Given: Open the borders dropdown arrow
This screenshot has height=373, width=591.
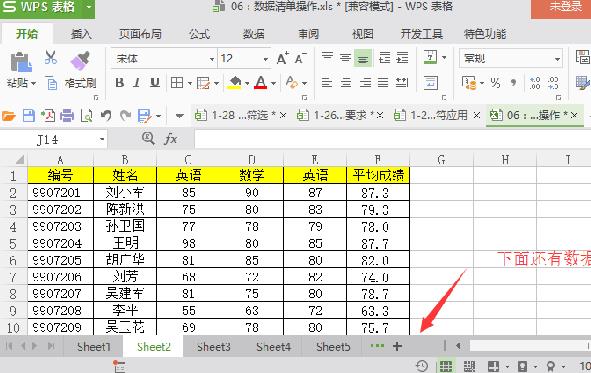Looking at the screenshot, I should [190, 83].
